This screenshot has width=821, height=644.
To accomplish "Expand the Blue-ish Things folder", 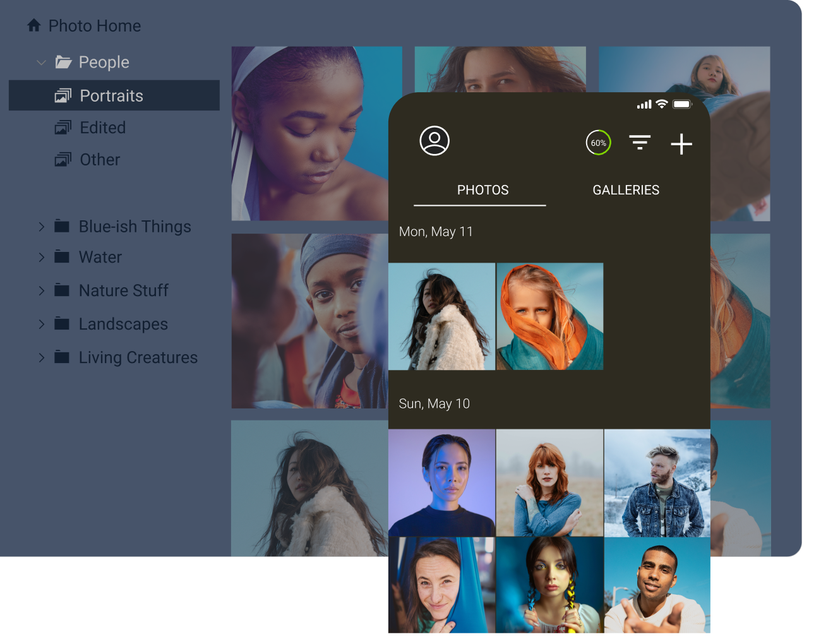I will tap(40, 226).
